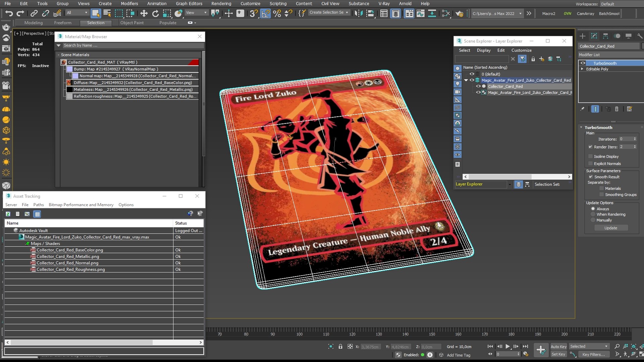Click the Unlink Selection icon
644x362 pixels.
tap(45, 13)
